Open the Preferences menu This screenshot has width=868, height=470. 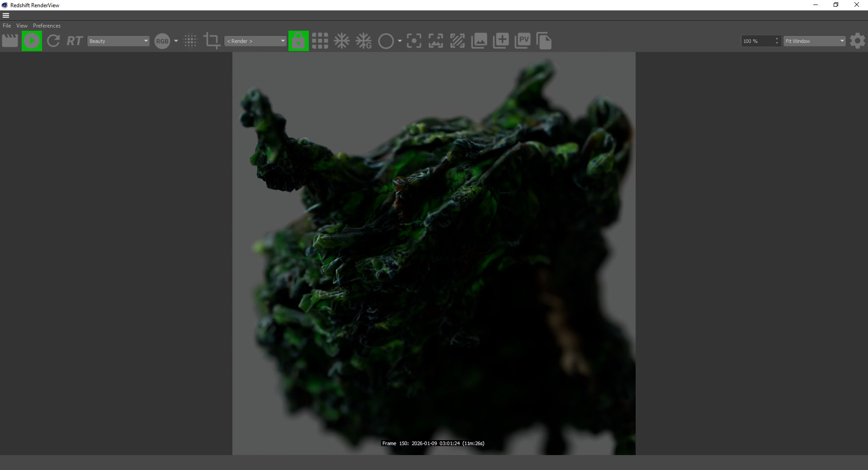pos(47,26)
